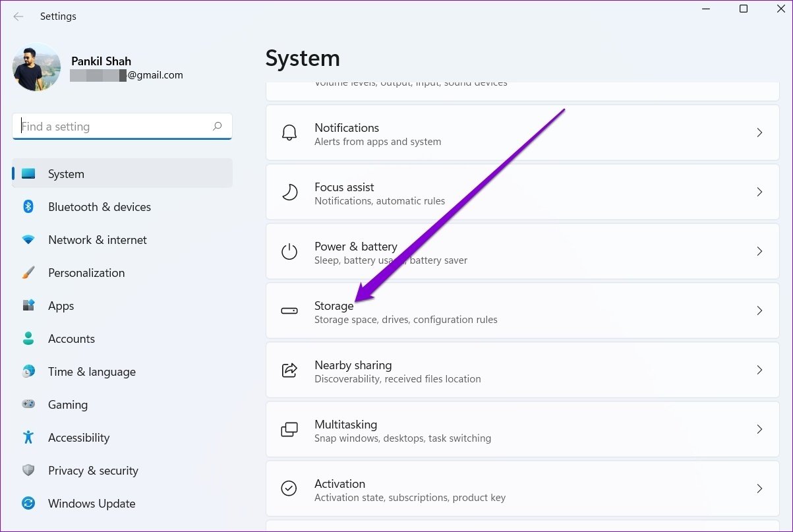This screenshot has height=532, width=793.
Task: Click the Windows Update arrows icon
Action: click(28, 504)
